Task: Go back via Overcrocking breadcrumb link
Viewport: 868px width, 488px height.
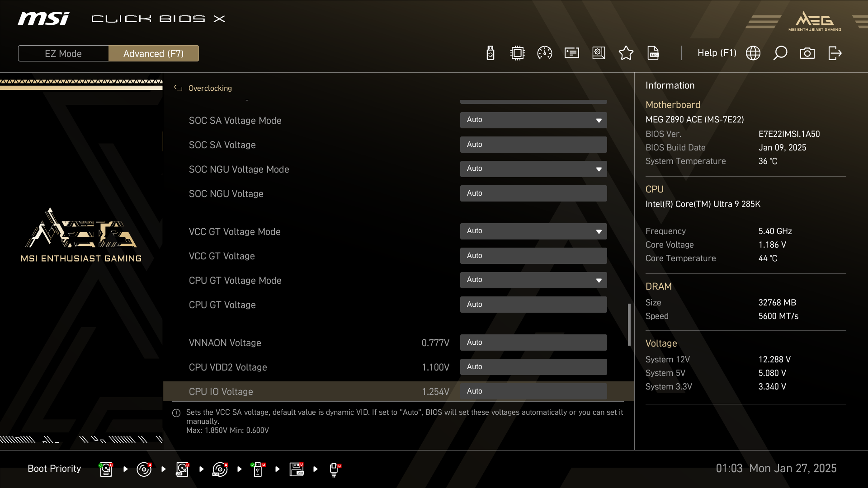Action: (210, 89)
